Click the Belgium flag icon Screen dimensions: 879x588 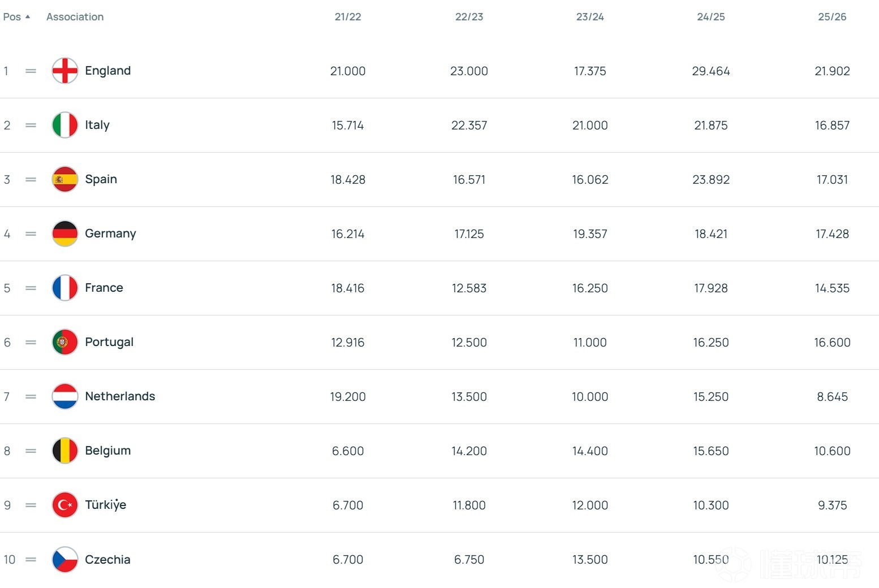pyautogui.click(x=65, y=451)
